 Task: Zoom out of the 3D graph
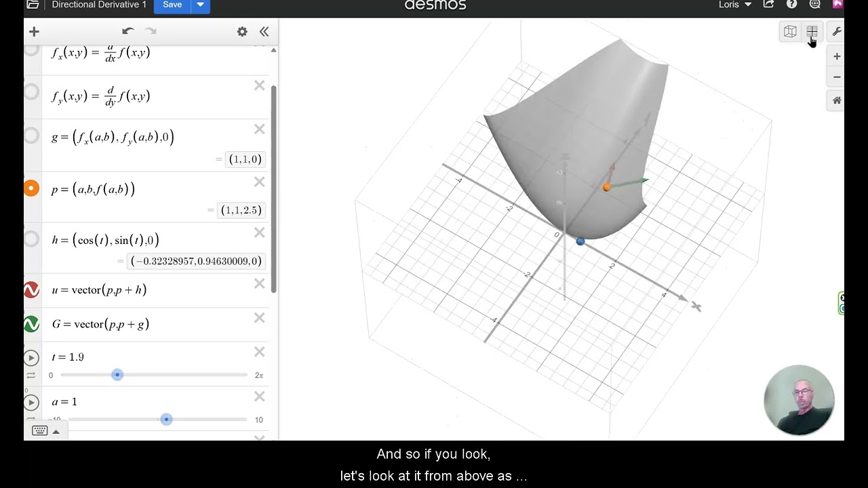(x=836, y=77)
